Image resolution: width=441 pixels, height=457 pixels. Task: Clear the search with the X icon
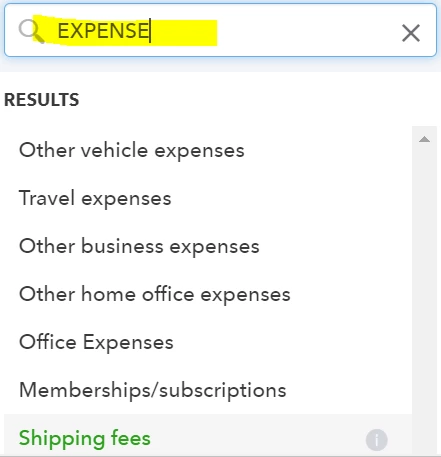(x=411, y=33)
